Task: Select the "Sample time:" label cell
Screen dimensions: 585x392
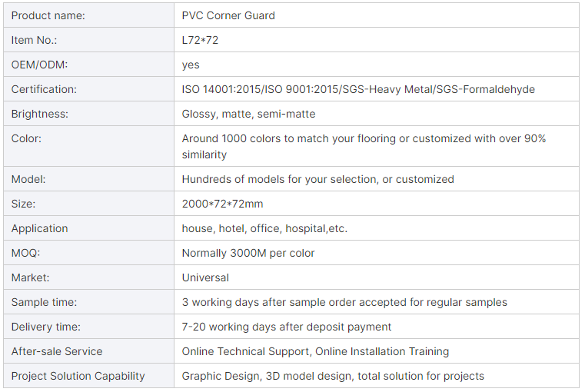Action: point(44,302)
